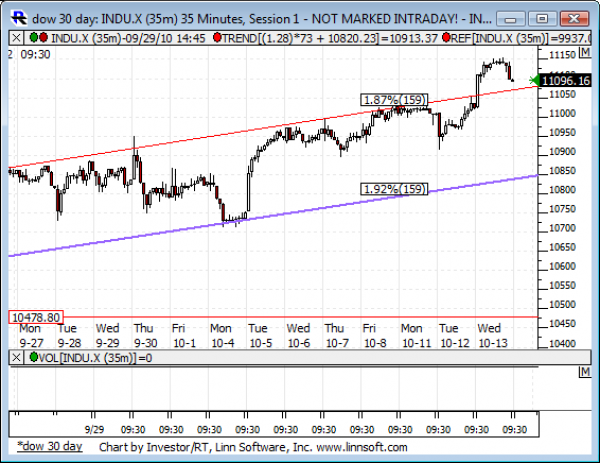The width and height of the screenshot is (600, 463).
Task: Click the red INDU.X candle color dot
Action: tap(43, 37)
